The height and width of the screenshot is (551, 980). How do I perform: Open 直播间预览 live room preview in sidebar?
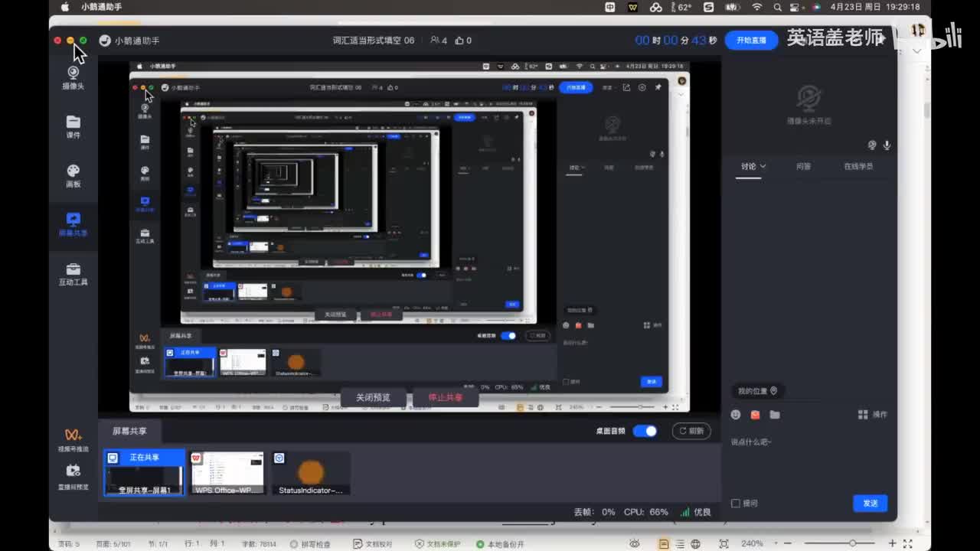(x=73, y=477)
